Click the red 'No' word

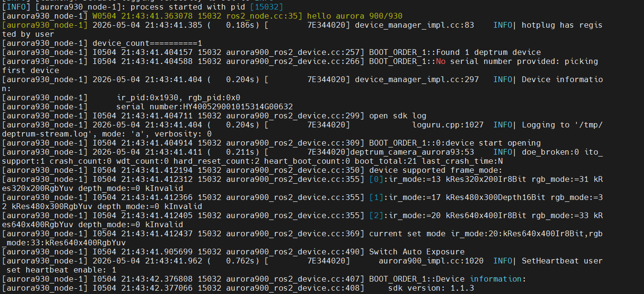coord(441,61)
